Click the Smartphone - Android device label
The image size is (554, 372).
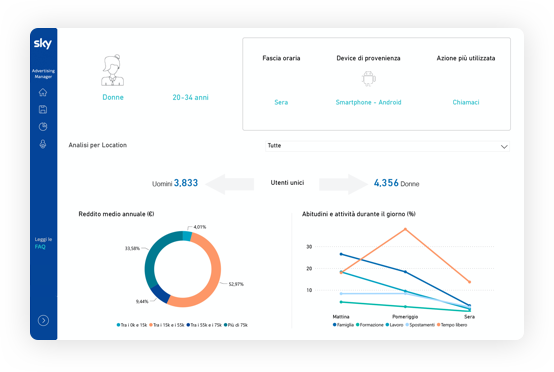coord(368,102)
